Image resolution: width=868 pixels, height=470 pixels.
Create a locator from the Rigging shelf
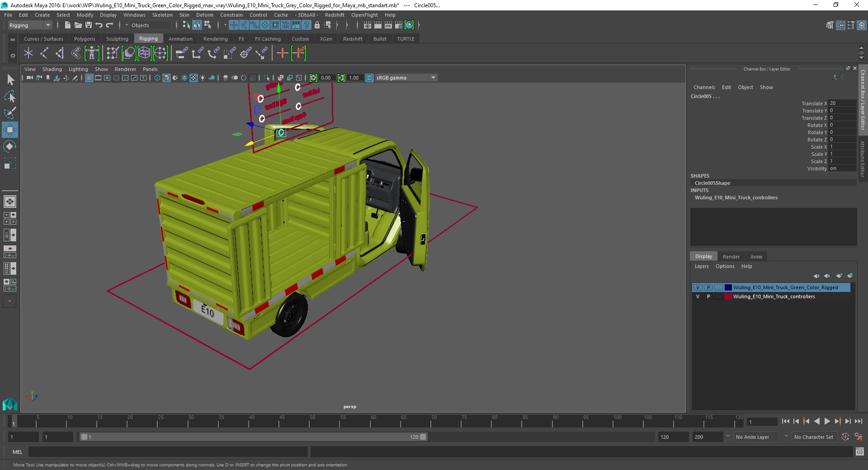coord(28,53)
